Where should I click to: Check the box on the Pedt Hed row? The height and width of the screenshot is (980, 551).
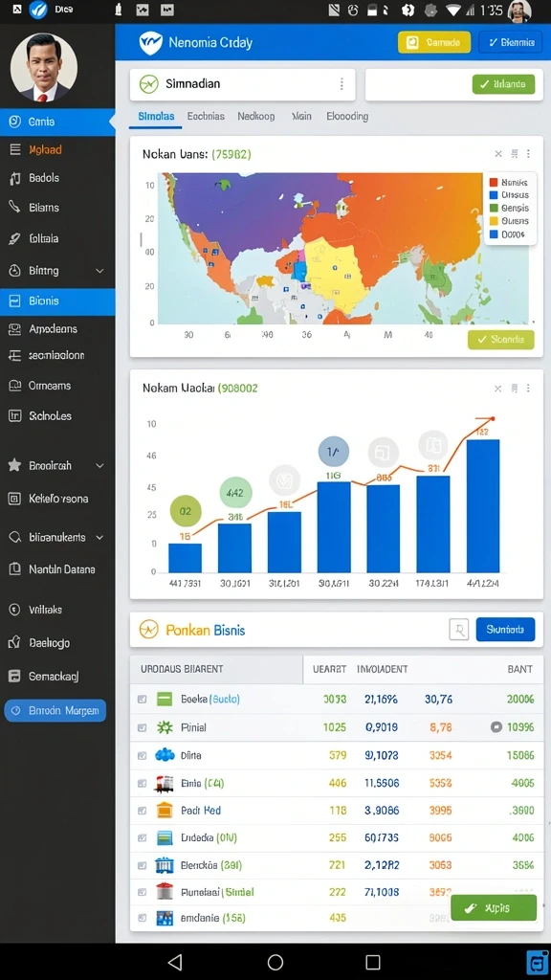(x=142, y=811)
